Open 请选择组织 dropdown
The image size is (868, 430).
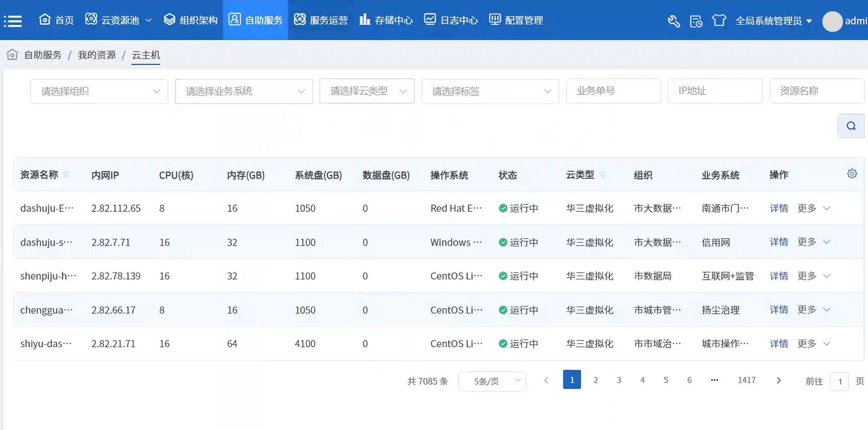[99, 91]
